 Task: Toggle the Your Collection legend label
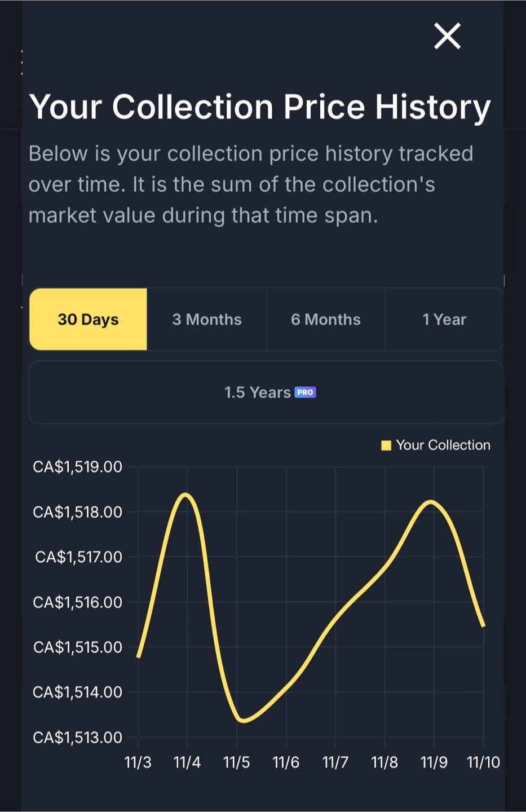443,445
